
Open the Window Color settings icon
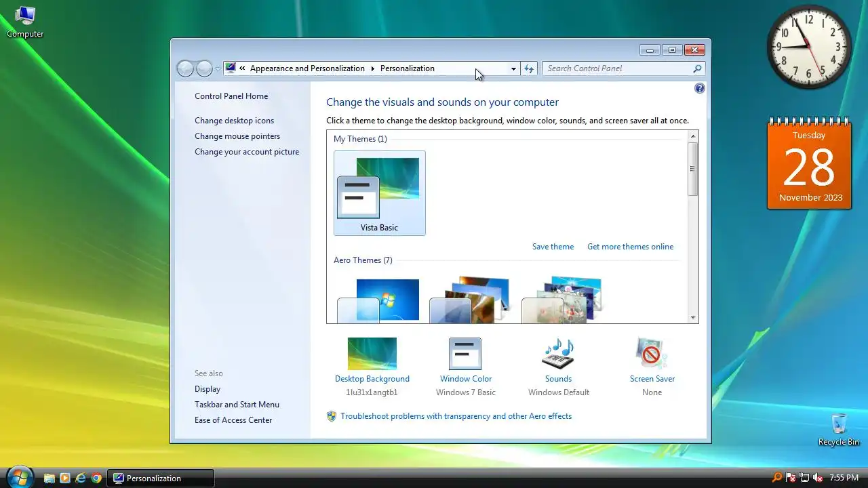coord(465,354)
